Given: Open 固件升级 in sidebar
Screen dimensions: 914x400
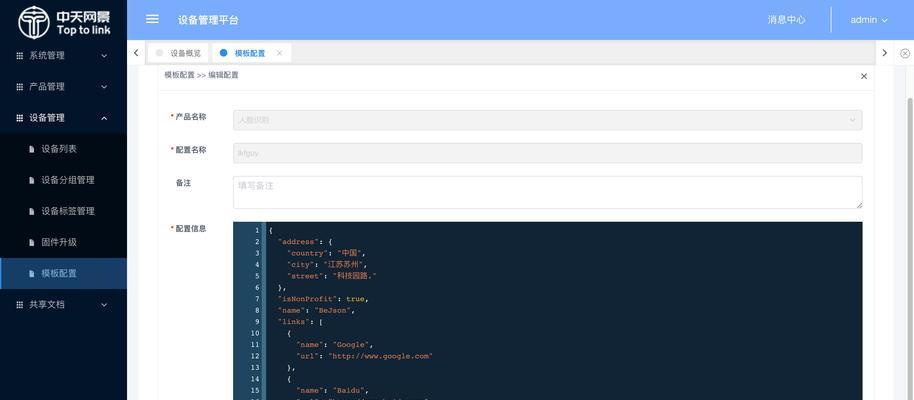Looking at the screenshot, I should pyautogui.click(x=63, y=242).
